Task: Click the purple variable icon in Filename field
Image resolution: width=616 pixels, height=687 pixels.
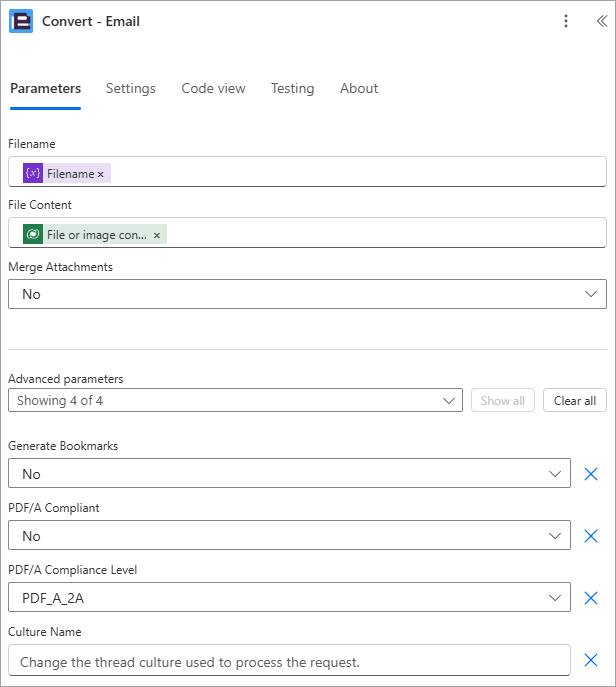Action: point(33,173)
